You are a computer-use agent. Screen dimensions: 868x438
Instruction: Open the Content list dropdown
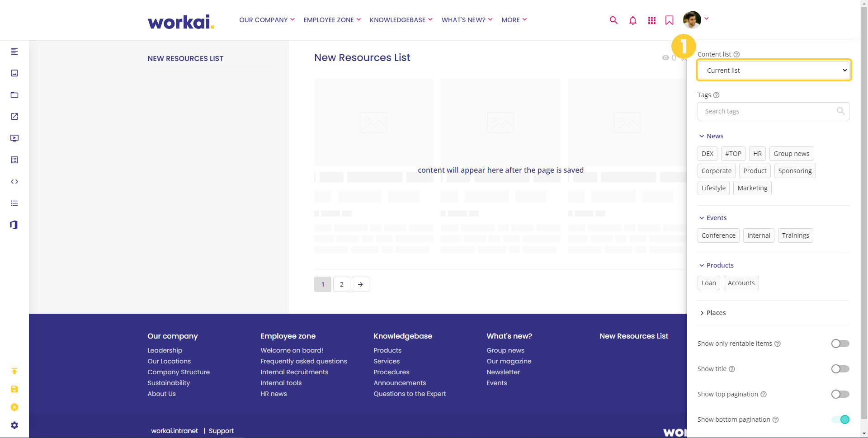(x=774, y=71)
